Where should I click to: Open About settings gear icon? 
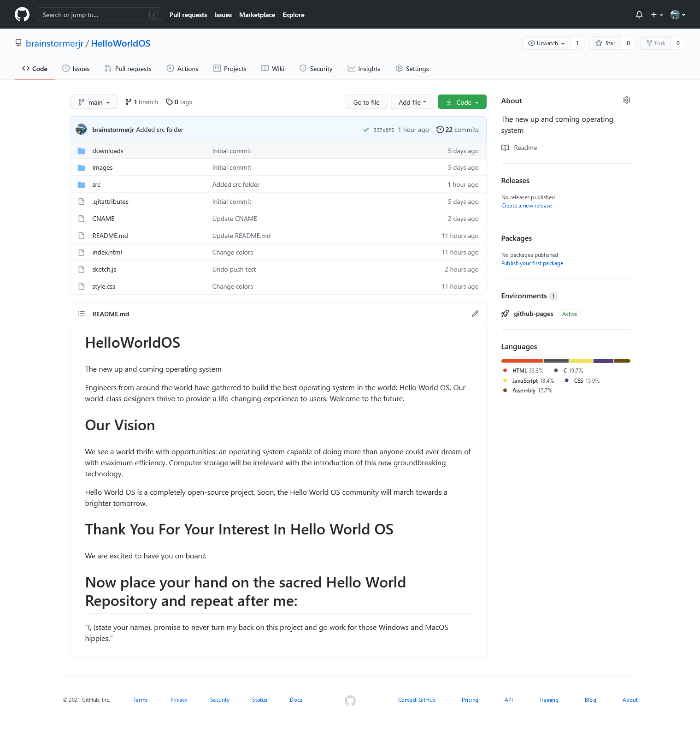pyautogui.click(x=627, y=100)
